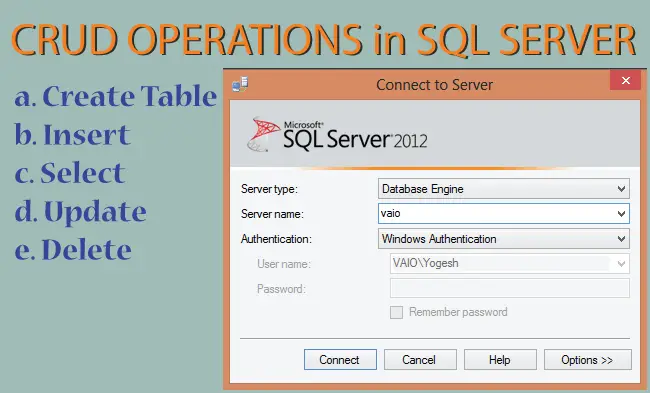Click the 'User name:' label
Viewport: 650px width, 393px height.
click(x=284, y=264)
